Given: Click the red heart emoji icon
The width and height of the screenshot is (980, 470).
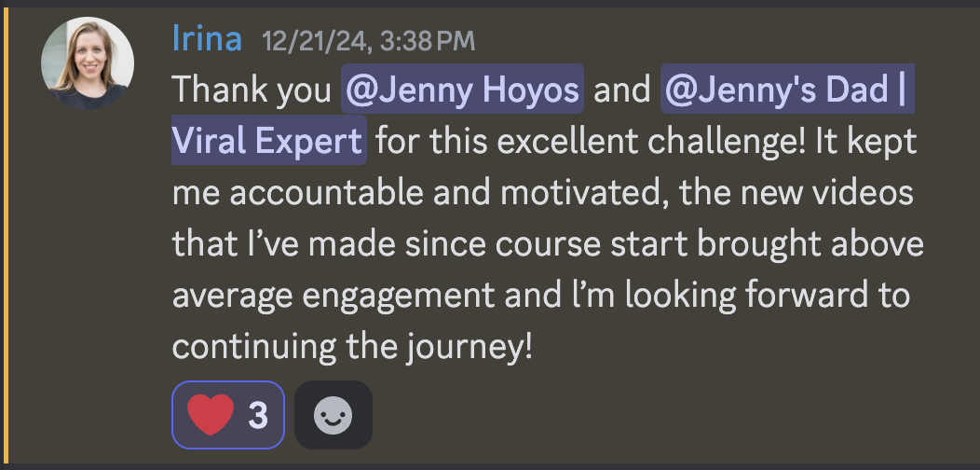Looking at the screenshot, I should point(211,415).
